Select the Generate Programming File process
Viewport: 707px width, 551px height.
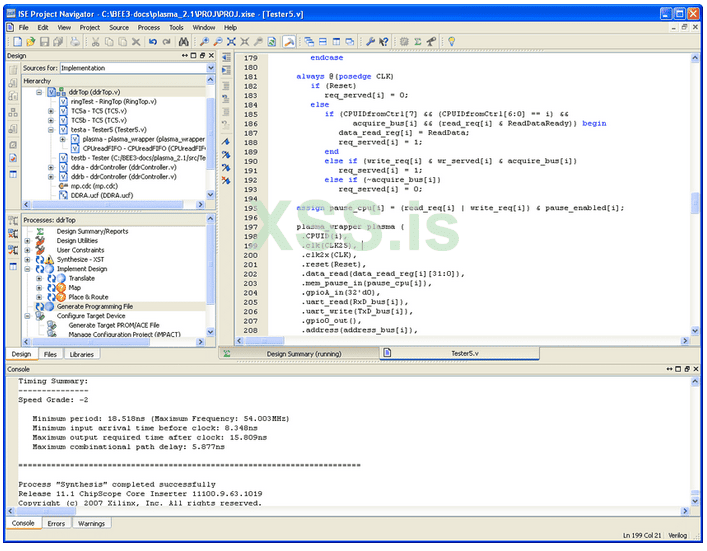point(95,306)
